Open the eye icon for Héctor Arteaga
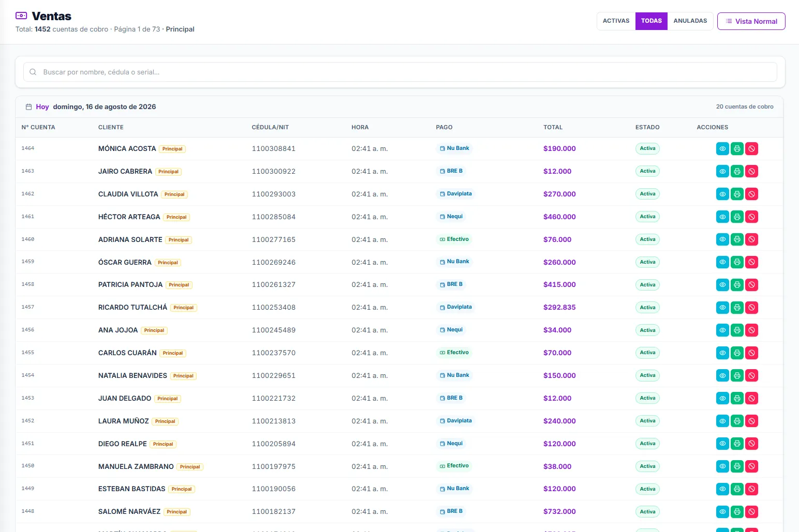The image size is (799, 532). [722, 217]
